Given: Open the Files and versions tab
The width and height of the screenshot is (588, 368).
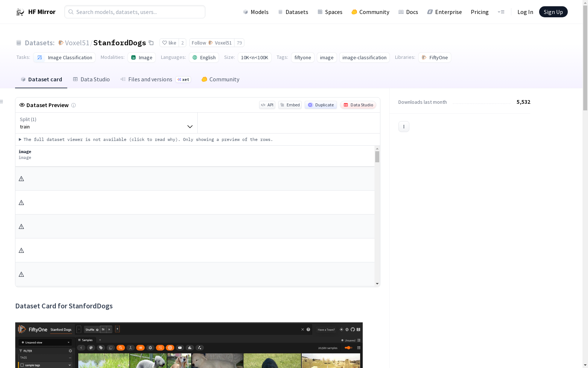Looking at the screenshot, I should tap(155, 79).
